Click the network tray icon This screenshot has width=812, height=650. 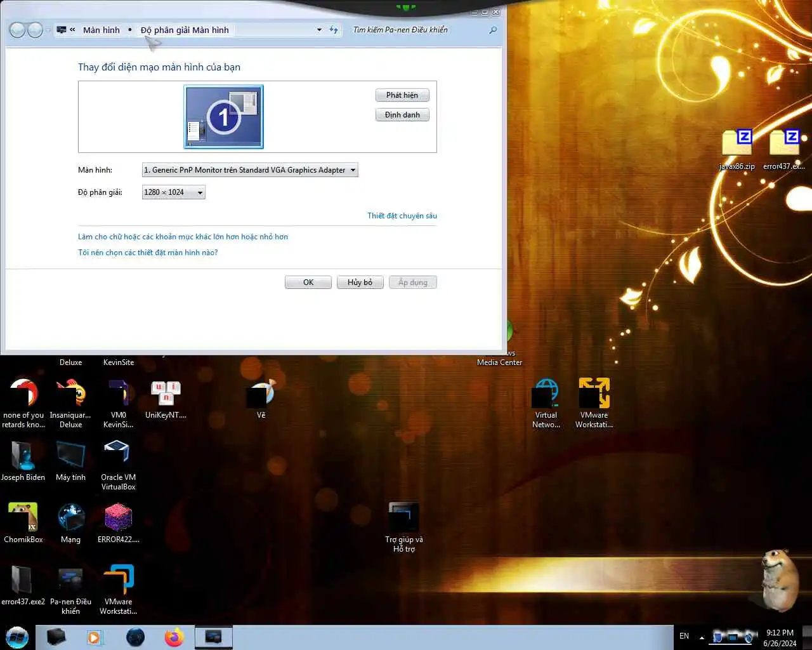click(x=733, y=637)
